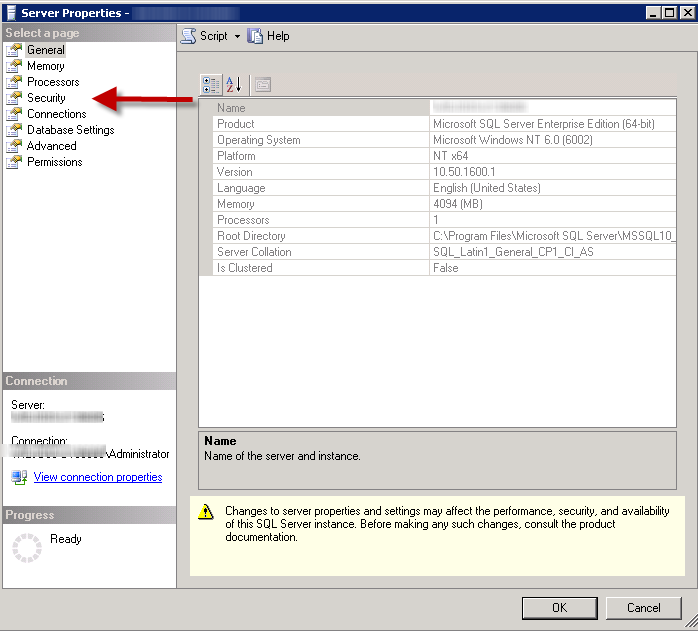Click the Security page icon
This screenshot has height=631, width=698.
point(14,98)
